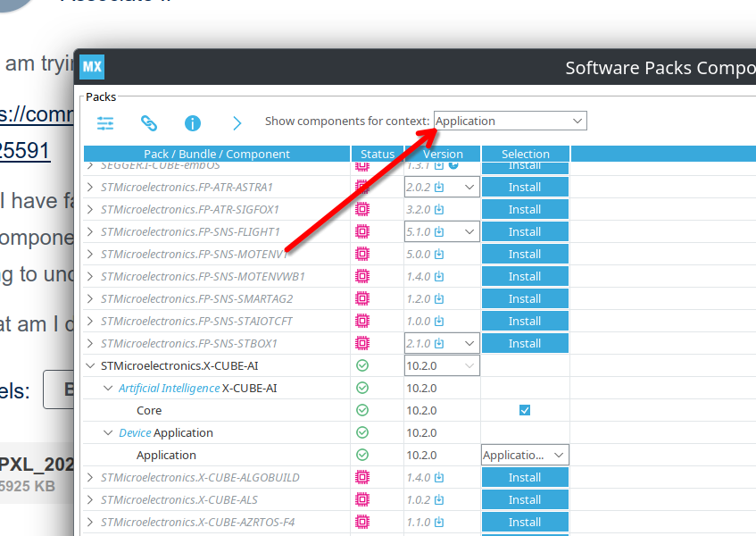756x536 pixels.
Task: Click the FP-SNS-FLIGHT1 chip status icon
Action: click(362, 231)
